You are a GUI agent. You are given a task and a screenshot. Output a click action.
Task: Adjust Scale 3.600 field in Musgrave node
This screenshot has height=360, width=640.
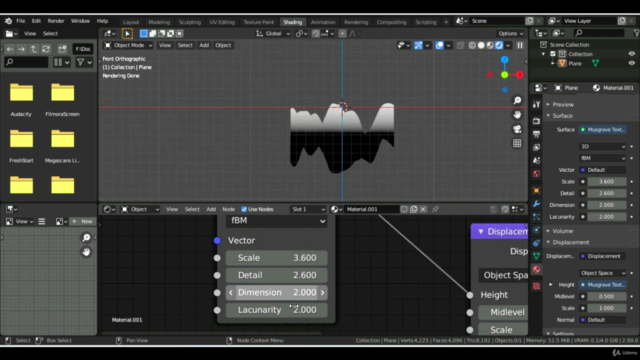tap(276, 258)
